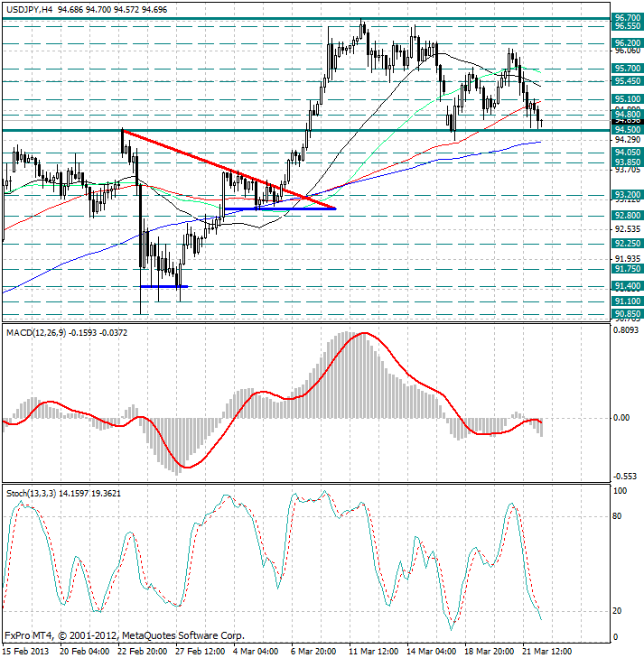644x658 pixels.
Task: Click the 14 Mar 04:00 time label
Action: (432, 652)
